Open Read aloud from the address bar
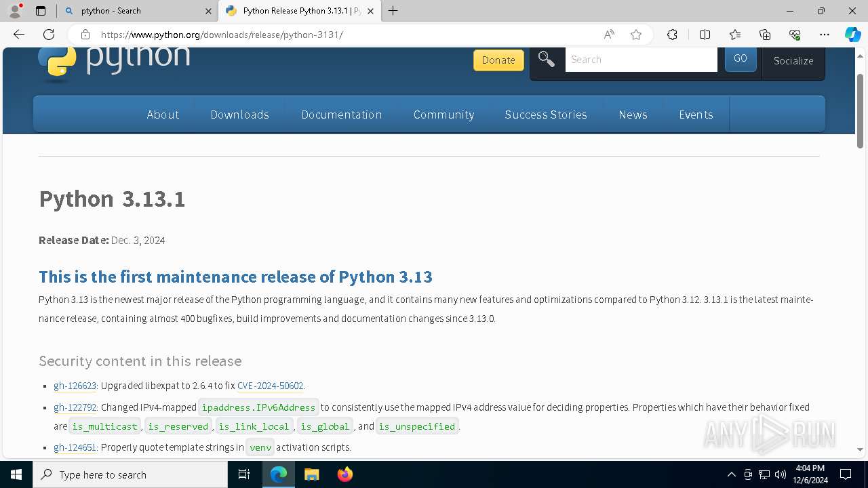This screenshot has width=868, height=488. (x=609, y=35)
